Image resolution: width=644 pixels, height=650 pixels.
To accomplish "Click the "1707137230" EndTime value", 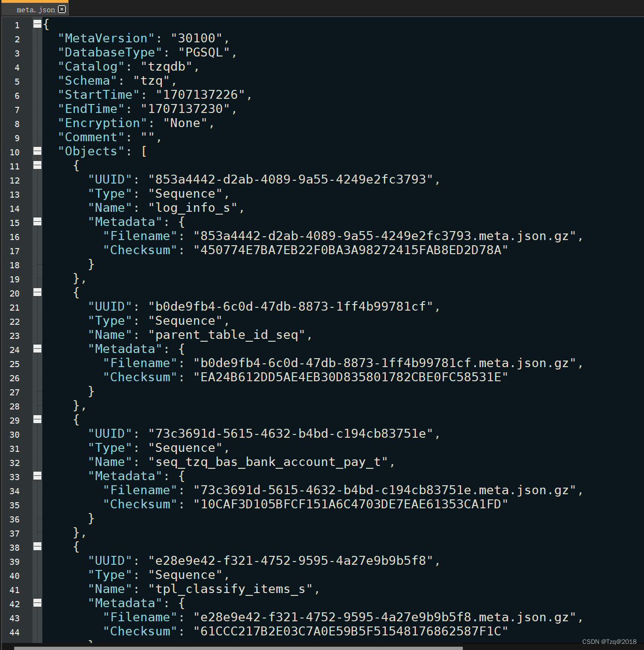I will click(185, 109).
